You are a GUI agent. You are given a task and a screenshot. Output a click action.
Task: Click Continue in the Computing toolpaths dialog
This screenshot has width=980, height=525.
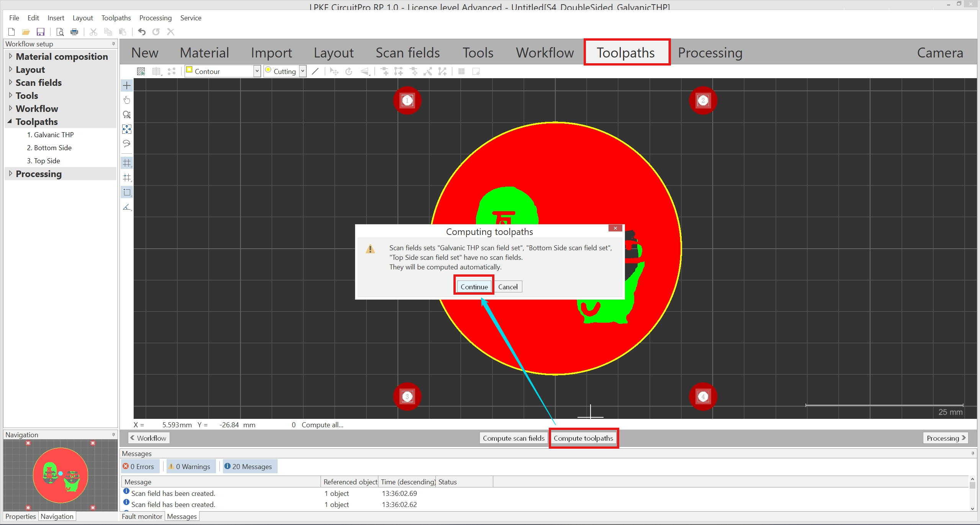point(473,286)
